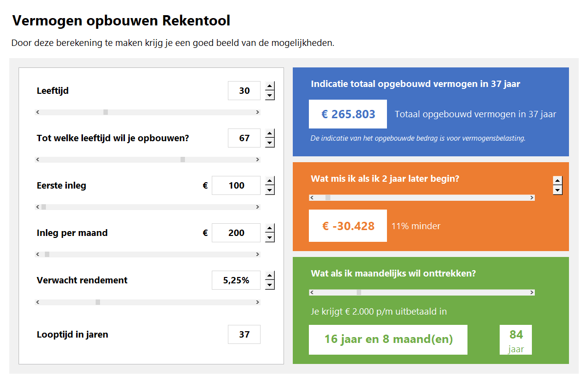Click left arrow of monthly withdrawal scrollbar
This screenshot has width=588, height=383.
[312, 293]
